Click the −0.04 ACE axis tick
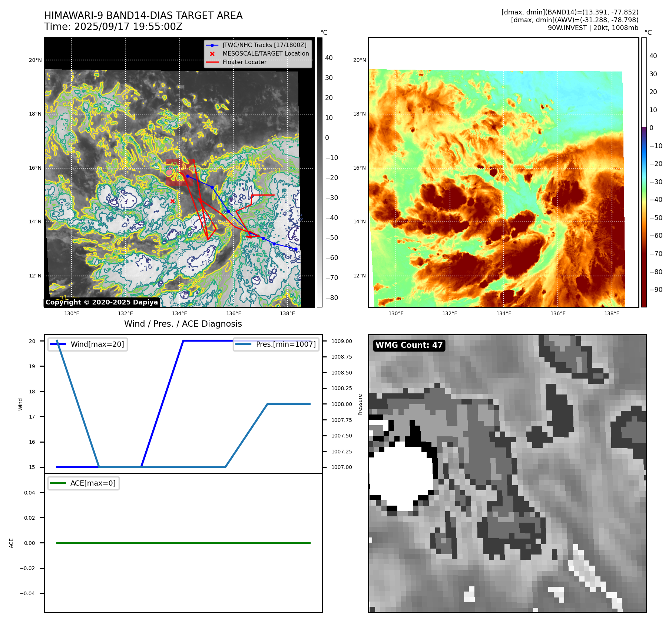Image resolution: width=672 pixels, height=626 pixels. [x=27, y=593]
